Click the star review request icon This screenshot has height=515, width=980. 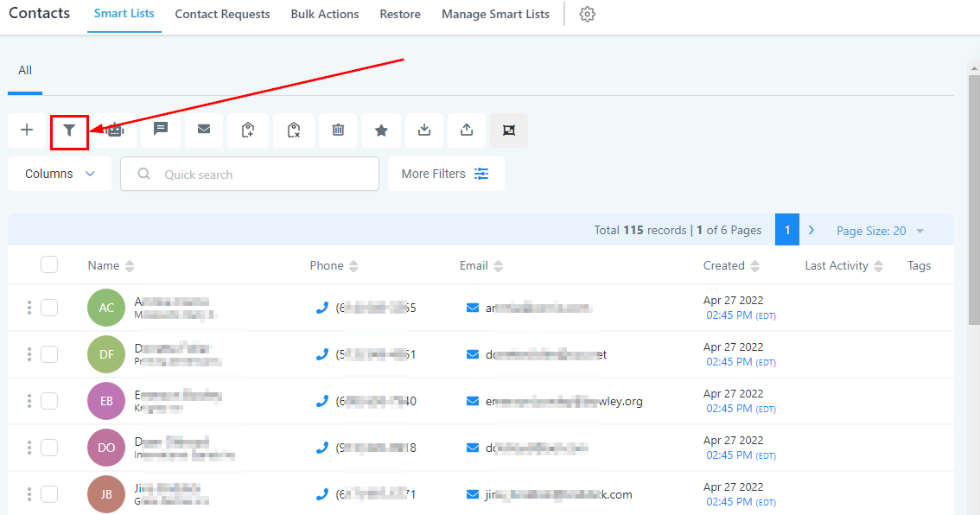(381, 130)
